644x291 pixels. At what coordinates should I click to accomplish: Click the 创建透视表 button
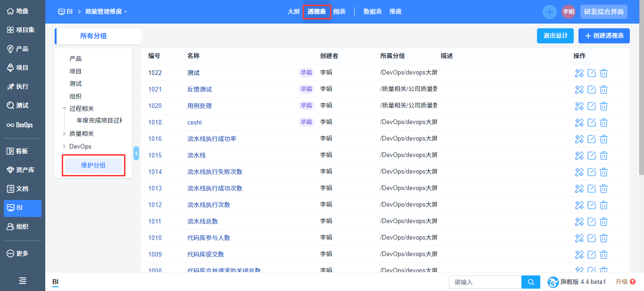[x=604, y=36]
